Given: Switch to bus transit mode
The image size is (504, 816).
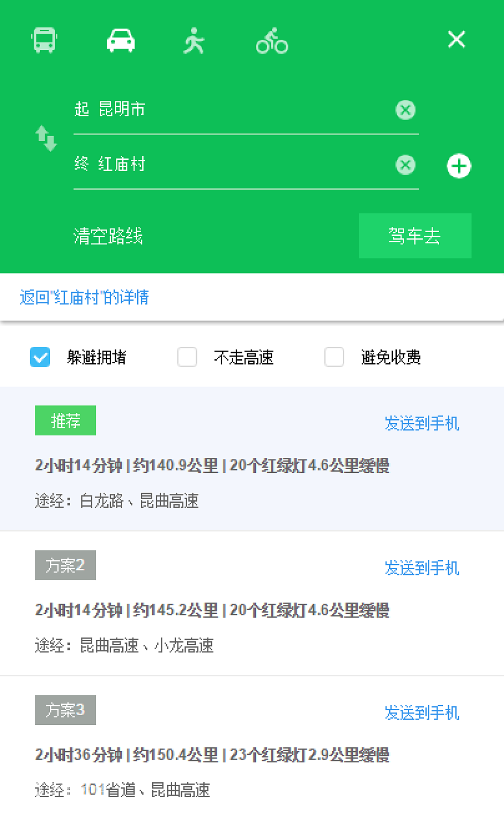Looking at the screenshot, I should (x=44, y=40).
